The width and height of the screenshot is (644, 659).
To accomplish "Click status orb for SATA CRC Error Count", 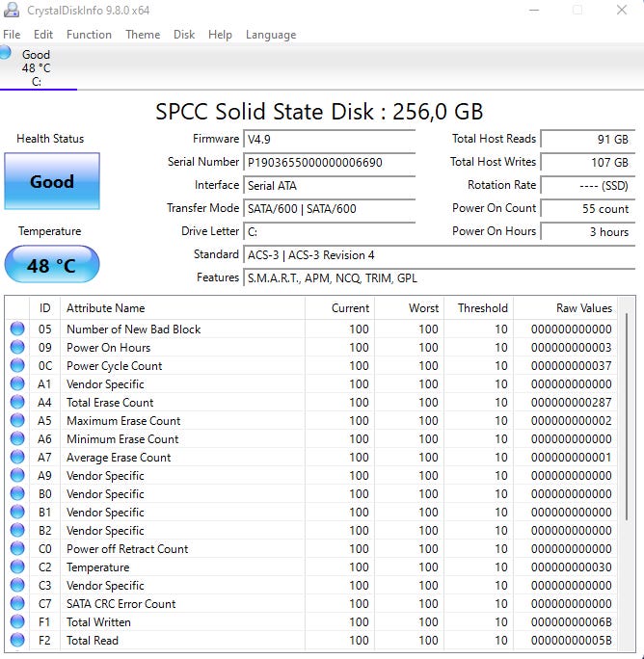I will point(17,603).
